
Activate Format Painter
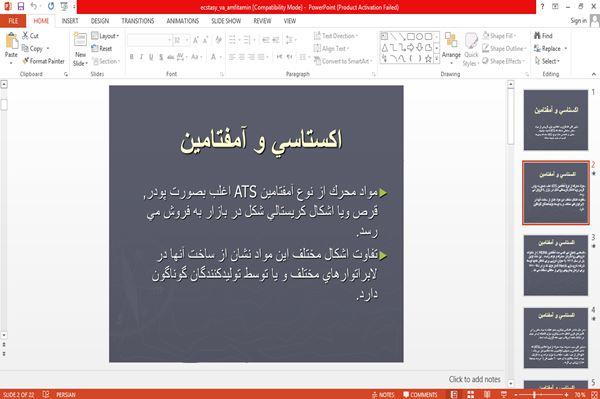click(43, 61)
